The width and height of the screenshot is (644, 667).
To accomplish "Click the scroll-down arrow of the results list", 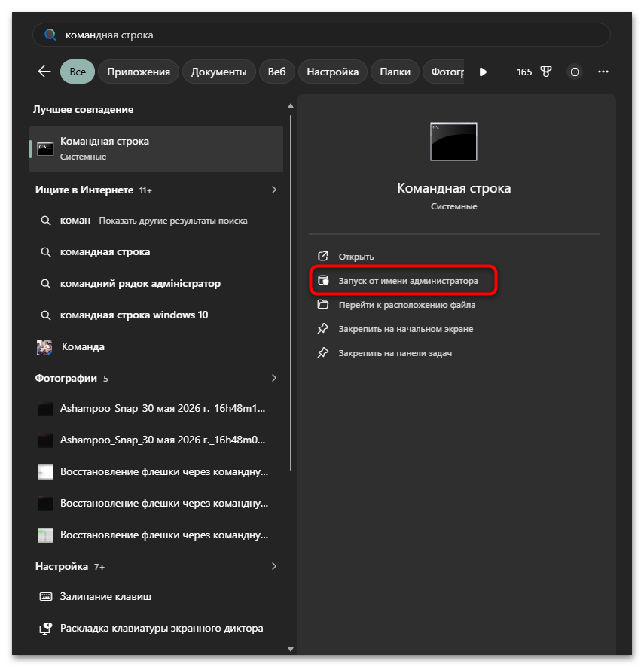I will point(291,649).
